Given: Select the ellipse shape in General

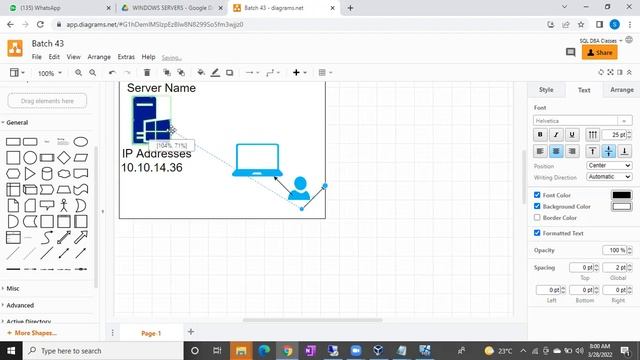Looking at the screenshot, I should [x=81, y=142].
